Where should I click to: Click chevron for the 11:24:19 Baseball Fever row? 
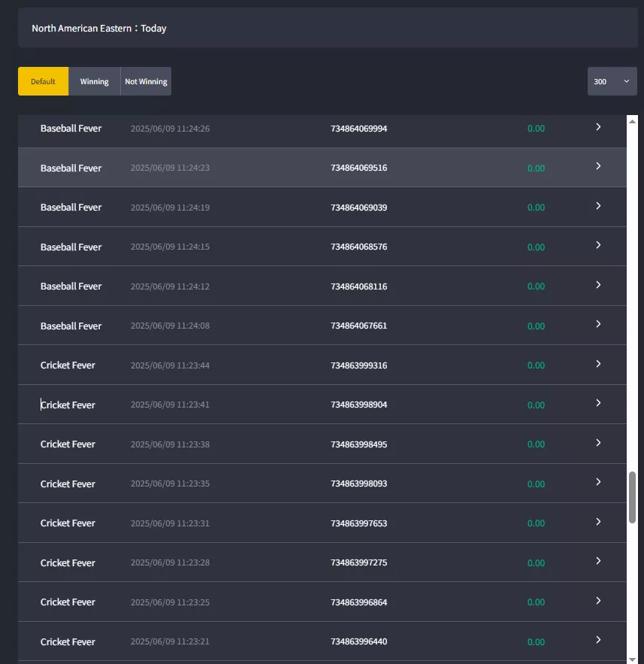598,206
